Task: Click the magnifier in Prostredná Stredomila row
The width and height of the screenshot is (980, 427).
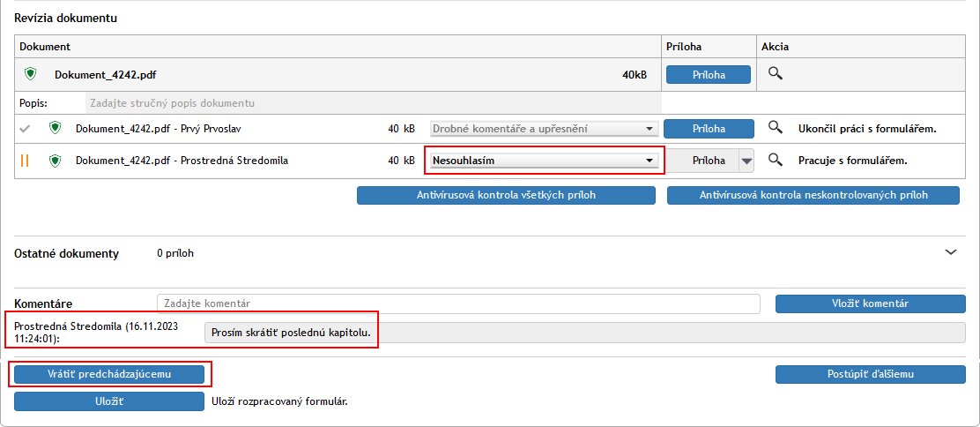Action: [x=775, y=161]
